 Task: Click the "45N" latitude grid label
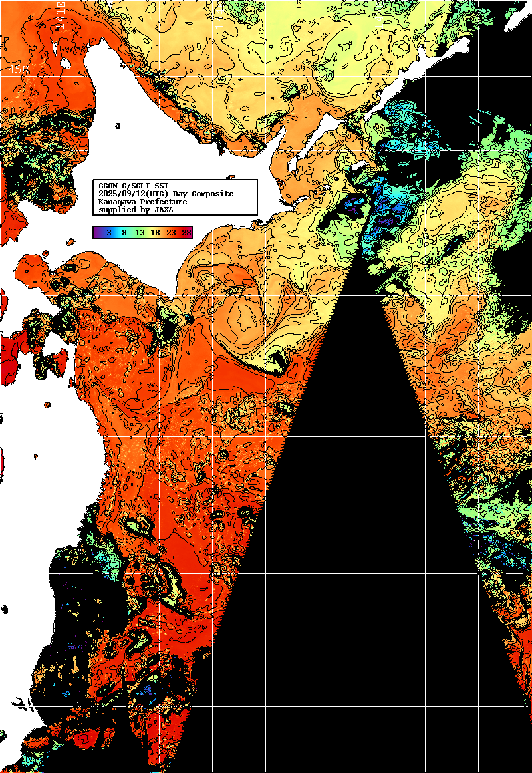point(18,70)
